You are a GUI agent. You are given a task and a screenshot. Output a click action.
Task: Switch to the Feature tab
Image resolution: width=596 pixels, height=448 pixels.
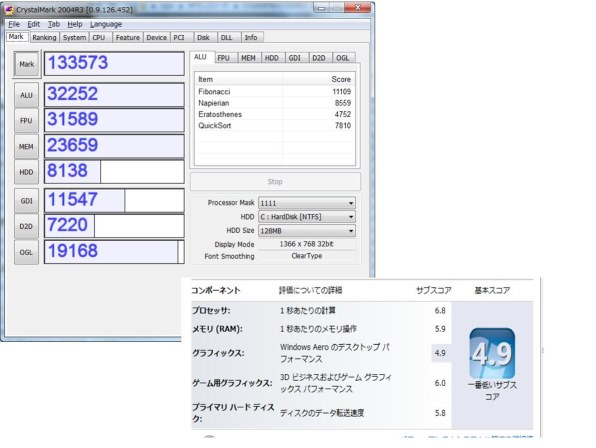click(127, 38)
